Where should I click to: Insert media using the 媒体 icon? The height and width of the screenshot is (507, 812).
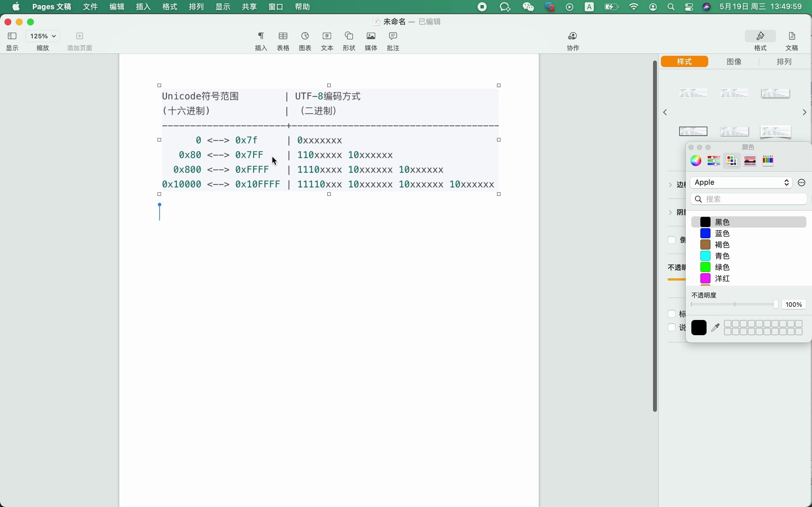click(370, 41)
